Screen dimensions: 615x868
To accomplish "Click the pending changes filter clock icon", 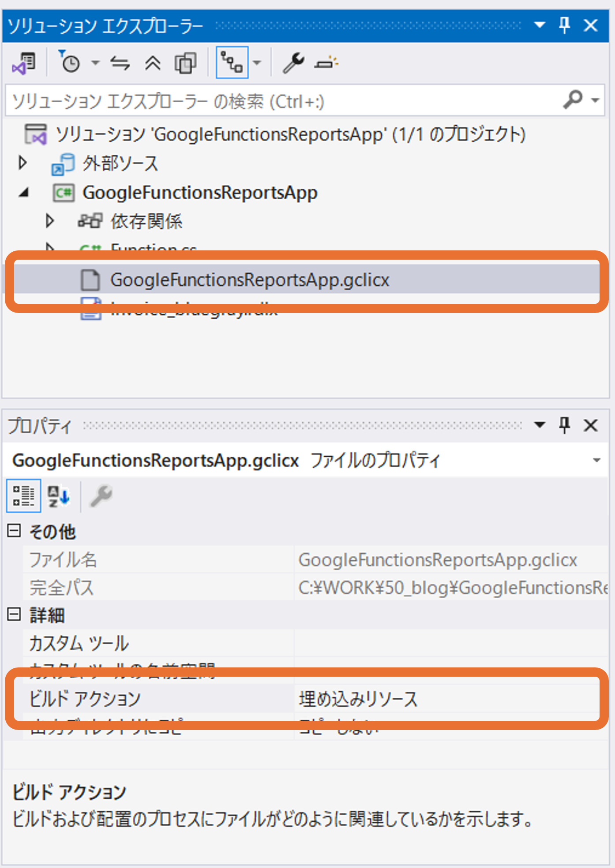I will (70, 63).
